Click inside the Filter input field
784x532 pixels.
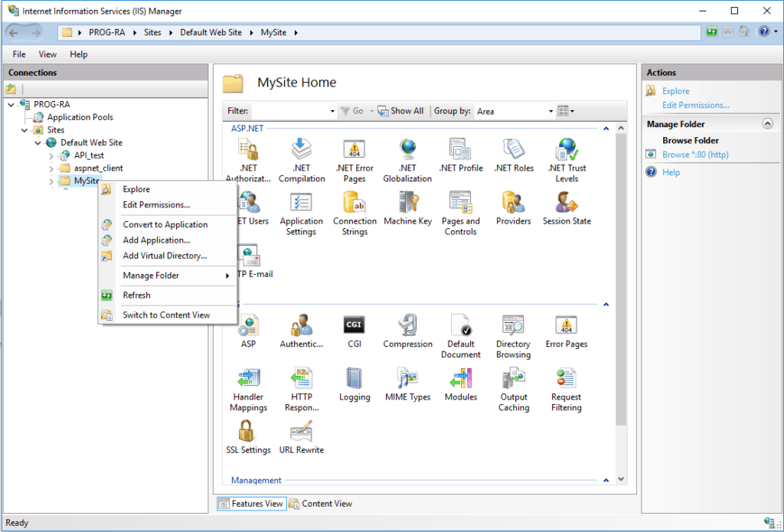[x=295, y=110]
